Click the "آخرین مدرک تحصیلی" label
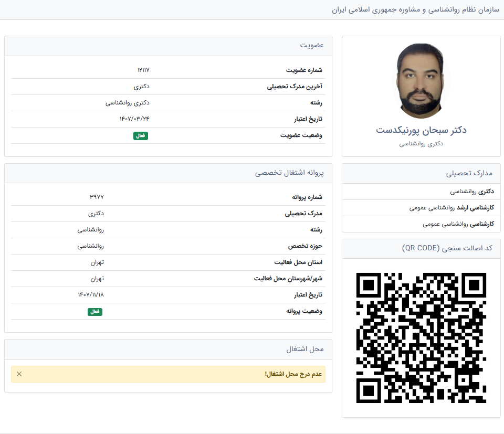The image size is (504, 434). (x=295, y=87)
